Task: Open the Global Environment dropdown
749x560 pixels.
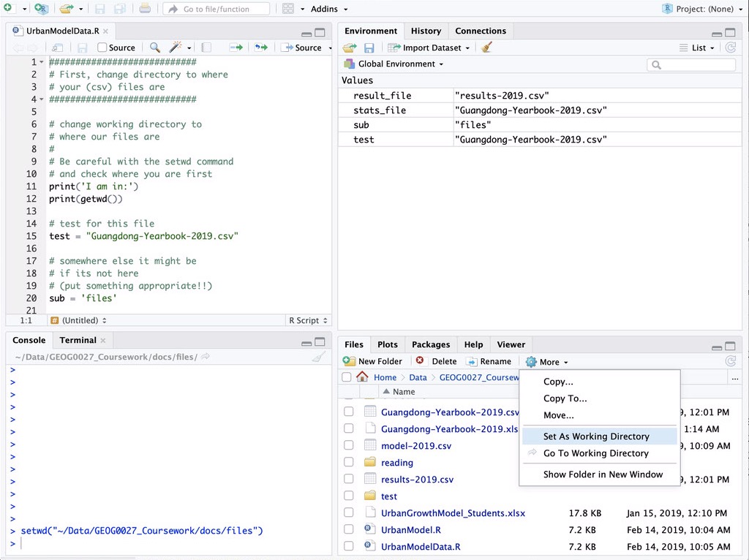Action: tap(394, 64)
